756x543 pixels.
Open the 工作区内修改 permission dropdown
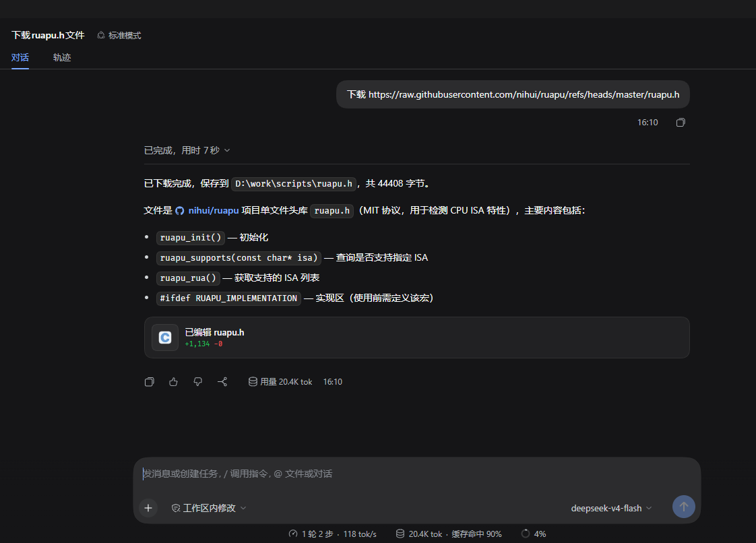coord(210,508)
